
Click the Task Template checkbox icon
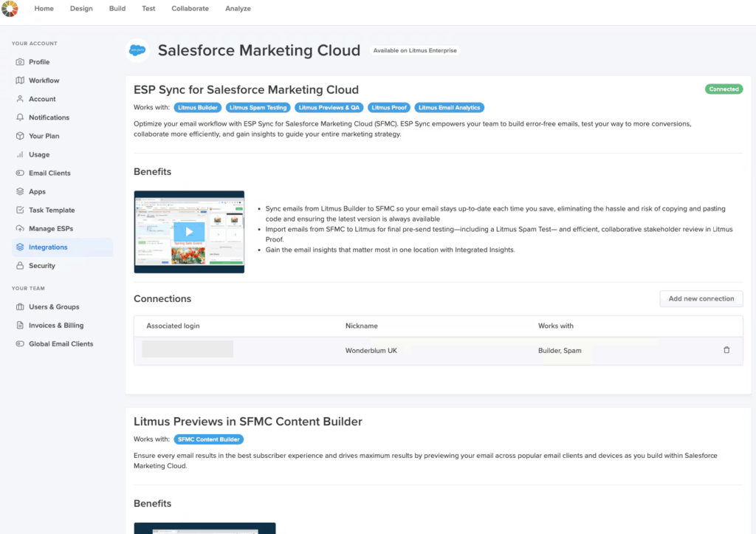point(20,210)
